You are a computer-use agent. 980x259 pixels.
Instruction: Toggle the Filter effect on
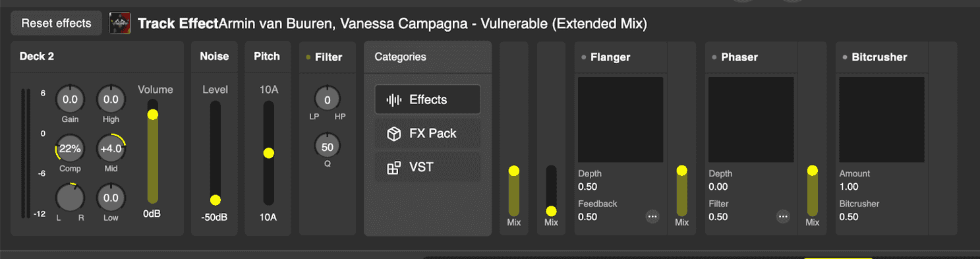[x=308, y=57]
